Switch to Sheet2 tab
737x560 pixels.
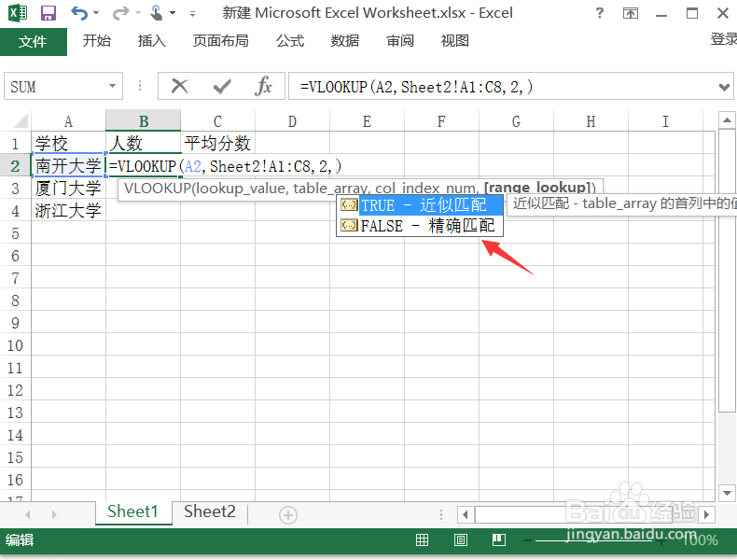click(210, 511)
